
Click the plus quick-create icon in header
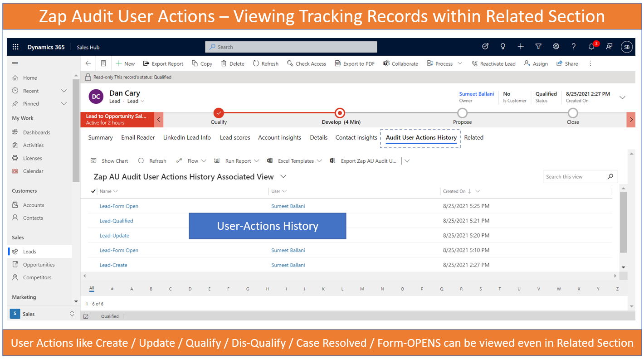[521, 46]
